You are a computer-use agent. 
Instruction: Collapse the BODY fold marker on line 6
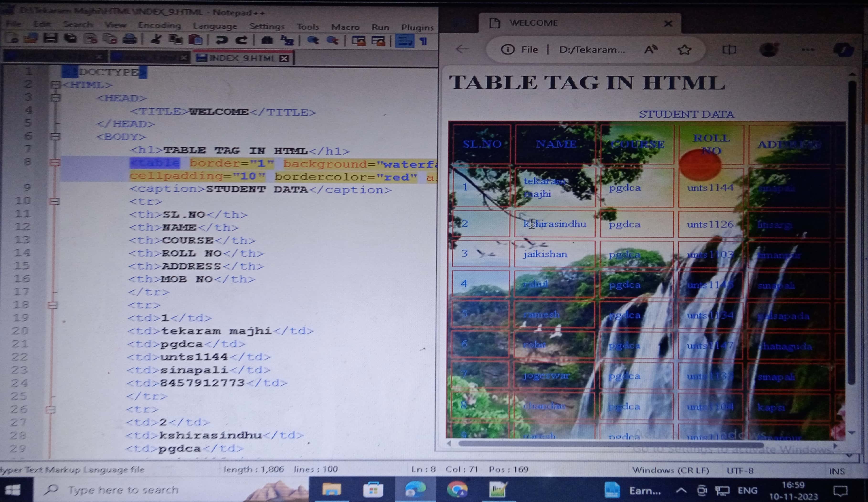tap(55, 137)
